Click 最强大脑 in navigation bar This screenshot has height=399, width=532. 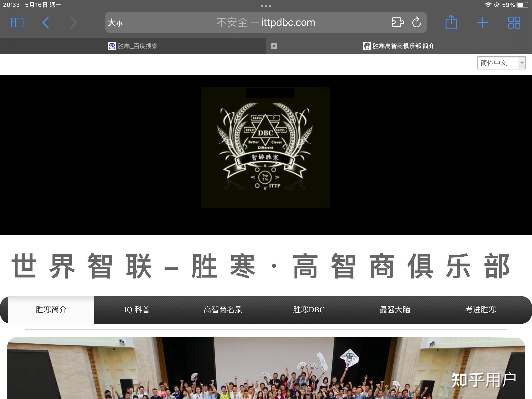(x=395, y=310)
